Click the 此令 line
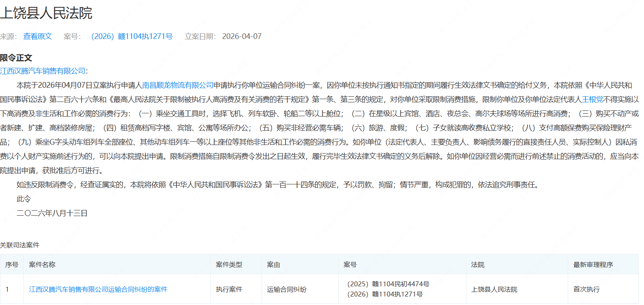 coord(24,199)
